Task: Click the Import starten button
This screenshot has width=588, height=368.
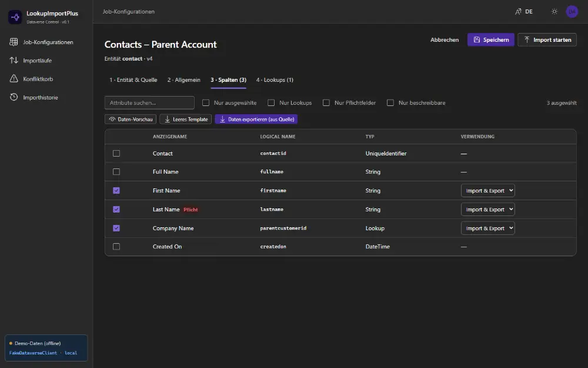Action: click(547, 39)
